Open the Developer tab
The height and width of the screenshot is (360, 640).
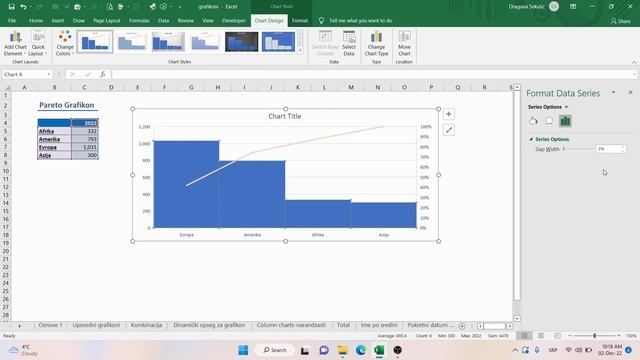click(x=234, y=20)
